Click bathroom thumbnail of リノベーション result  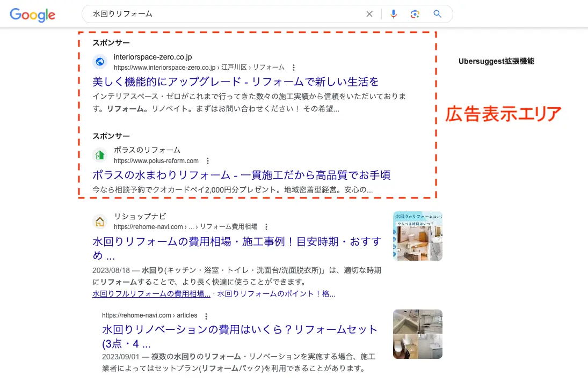[418, 334]
